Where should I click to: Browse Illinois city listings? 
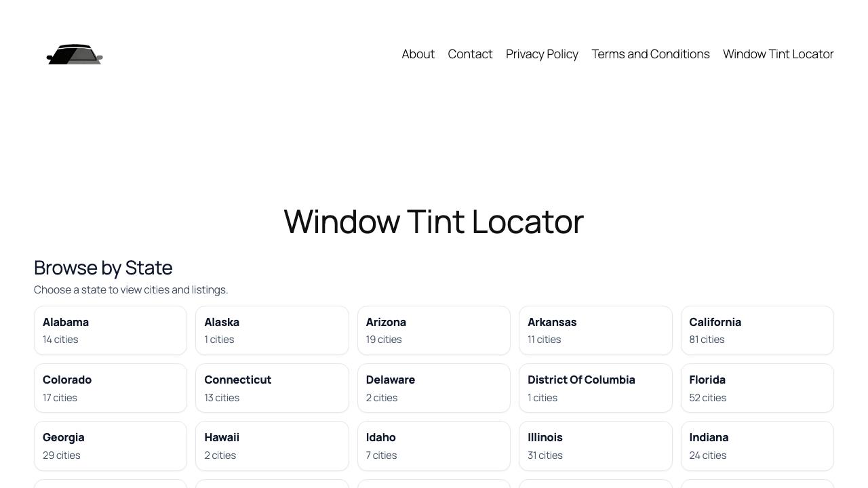[595, 445]
